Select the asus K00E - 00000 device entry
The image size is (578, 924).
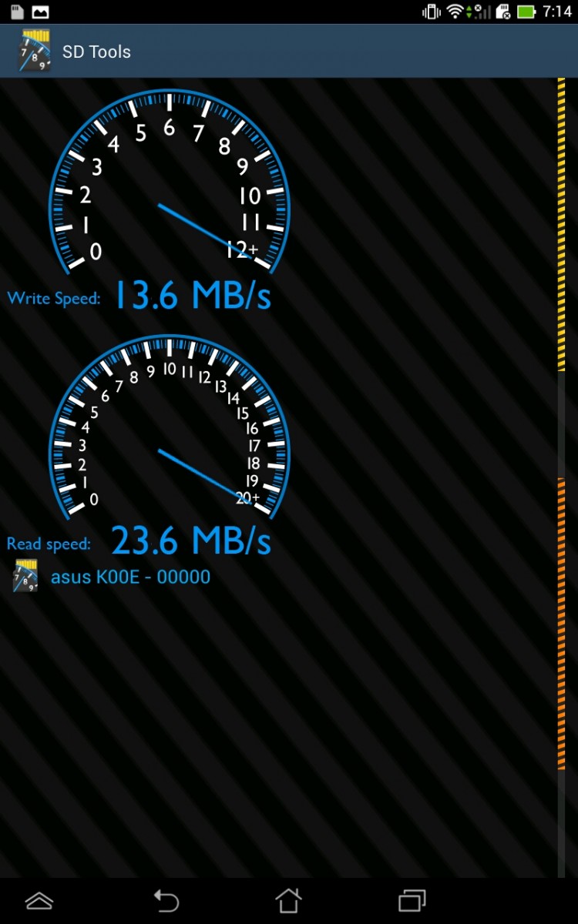coord(130,577)
